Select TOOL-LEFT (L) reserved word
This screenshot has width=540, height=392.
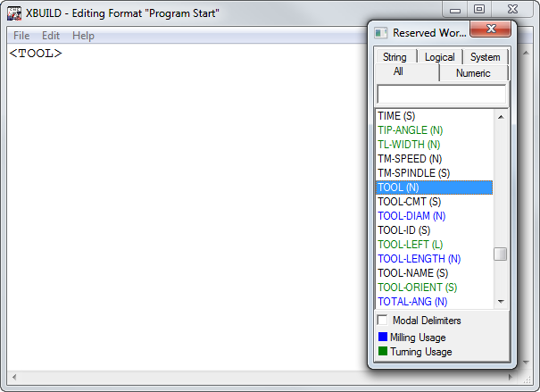434,245
